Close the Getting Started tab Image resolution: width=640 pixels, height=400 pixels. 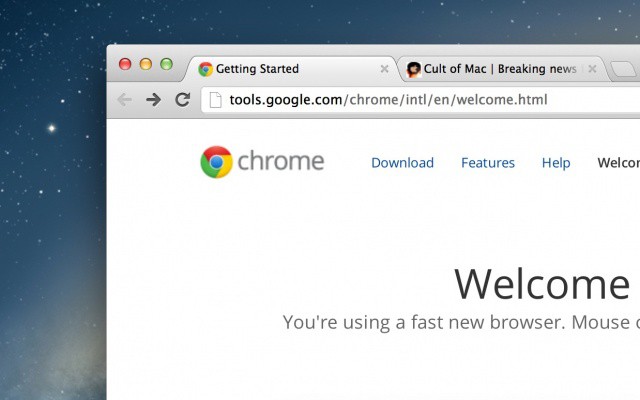click(x=384, y=69)
